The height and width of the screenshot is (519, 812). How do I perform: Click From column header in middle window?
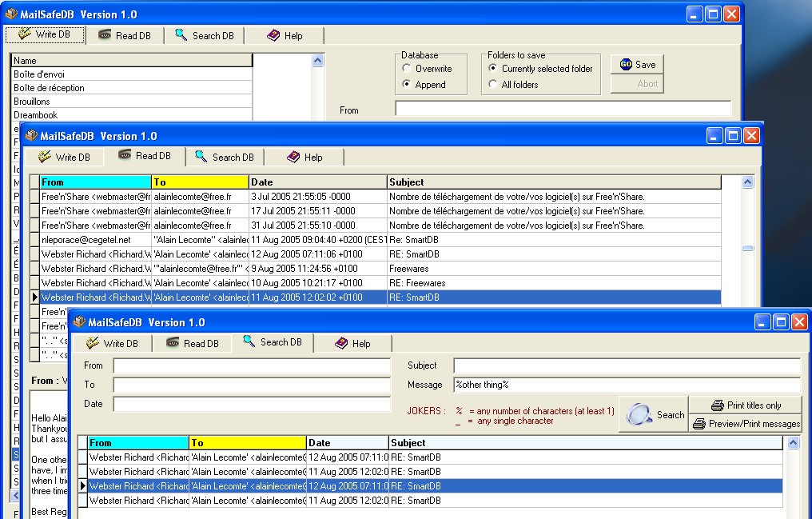95,182
